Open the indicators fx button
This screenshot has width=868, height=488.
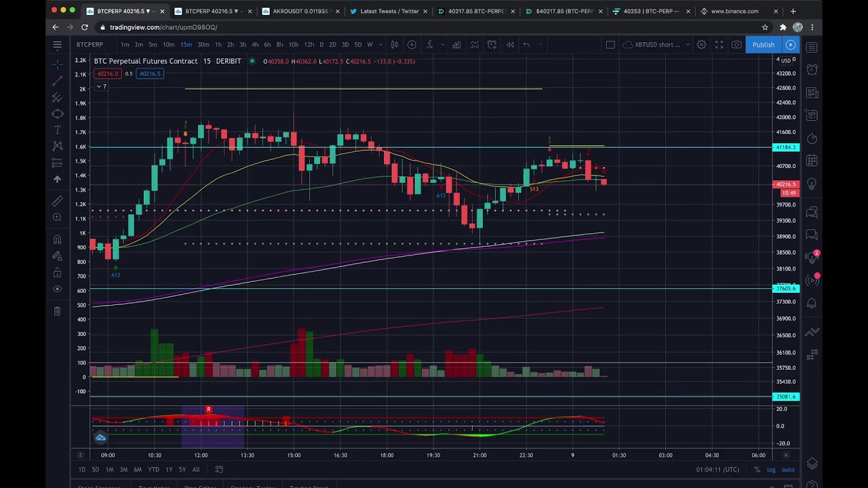point(429,45)
